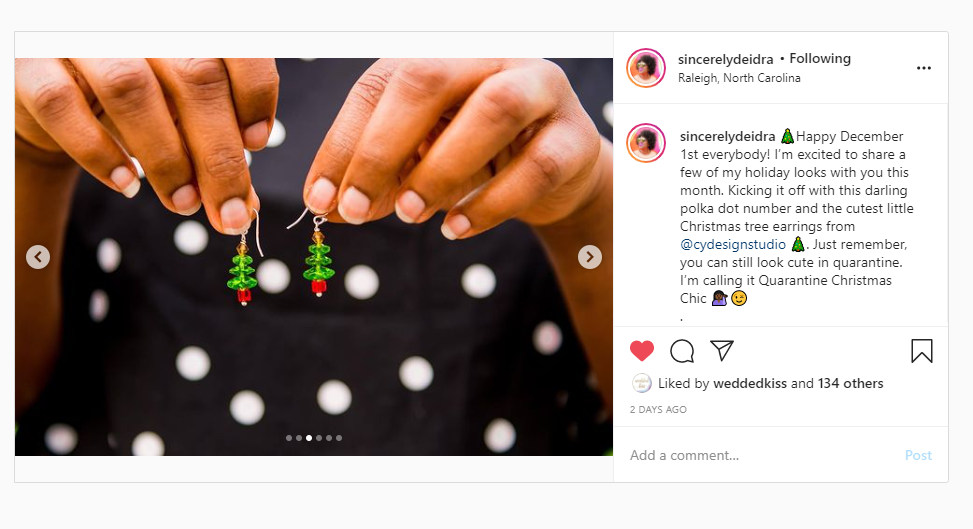Go back to the previous photo arrow
This screenshot has height=529, width=973.
(x=38, y=257)
